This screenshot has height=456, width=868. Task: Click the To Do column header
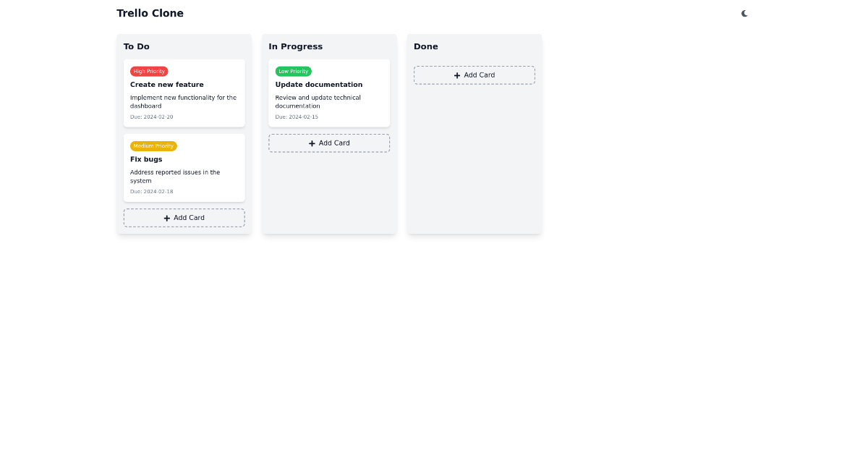[136, 46]
